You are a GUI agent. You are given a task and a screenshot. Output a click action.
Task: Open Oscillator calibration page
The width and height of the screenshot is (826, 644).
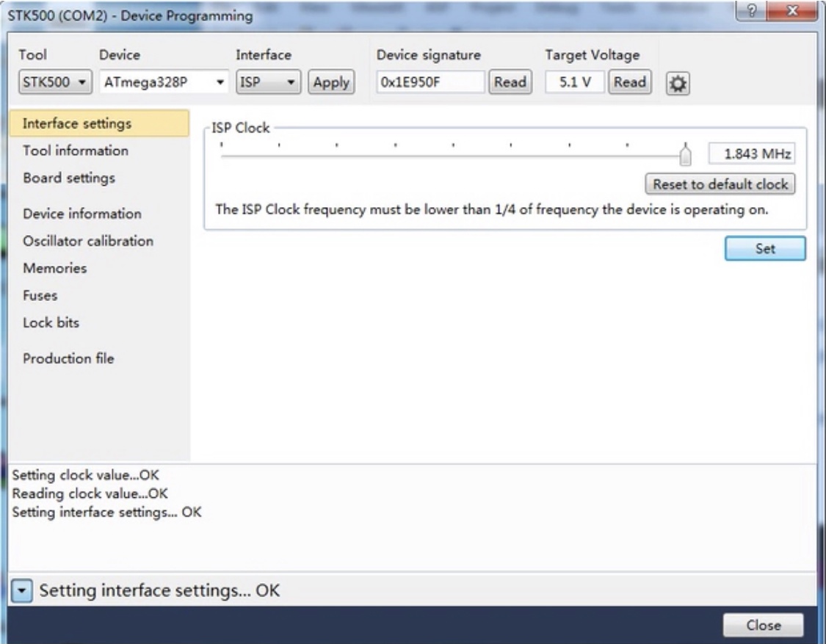point(88,241)
